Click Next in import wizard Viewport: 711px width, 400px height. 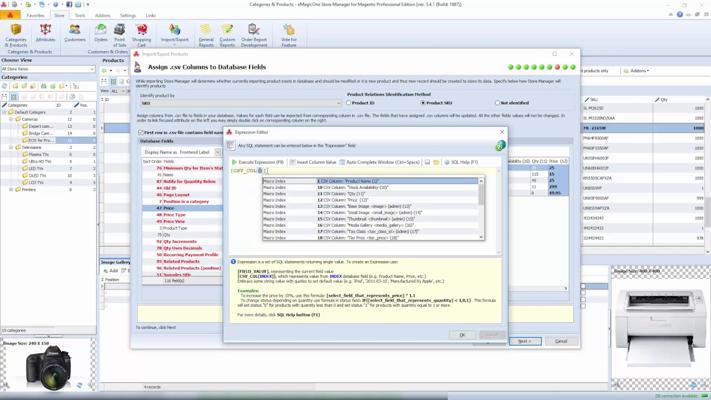point(525,341)
